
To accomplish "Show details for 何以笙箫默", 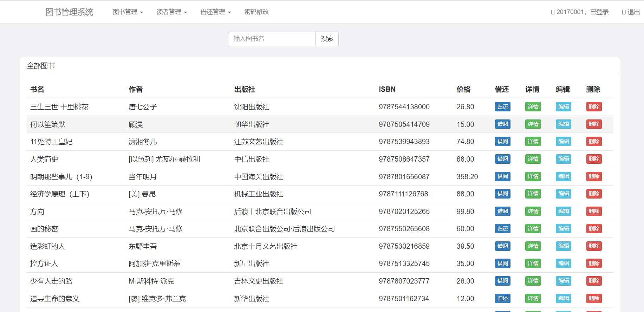I will point(533,124).
